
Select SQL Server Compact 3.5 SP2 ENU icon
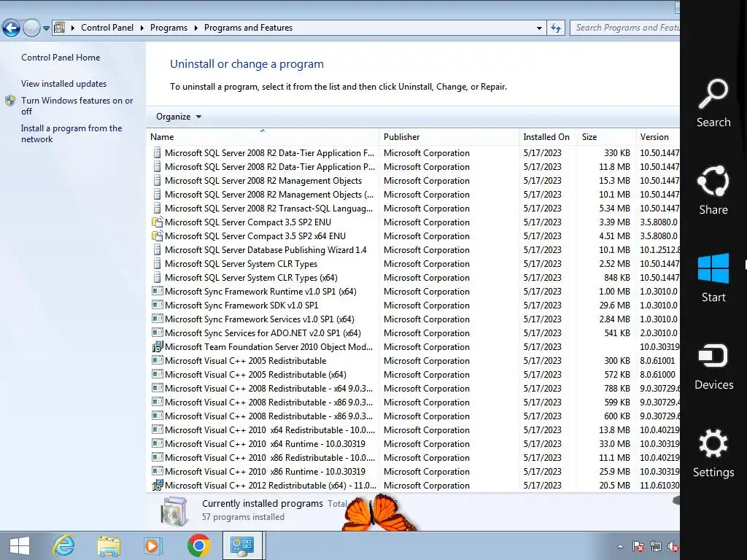(x=158, y=222)
